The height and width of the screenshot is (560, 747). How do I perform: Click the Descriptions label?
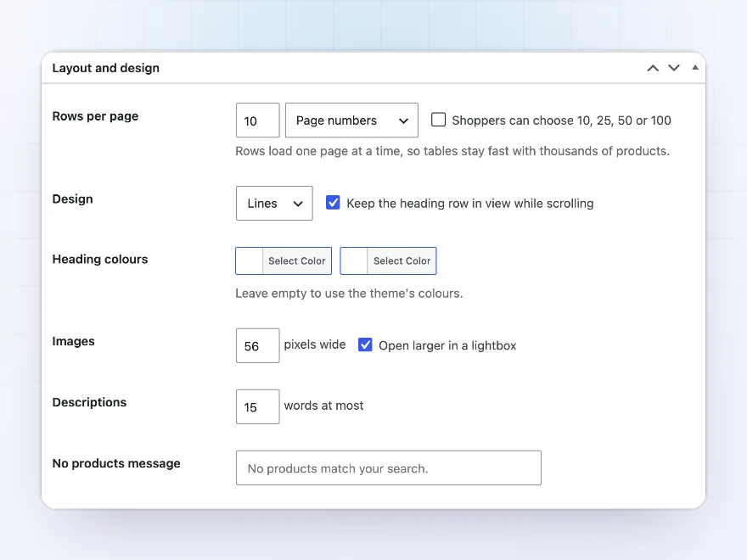(90, 402)
